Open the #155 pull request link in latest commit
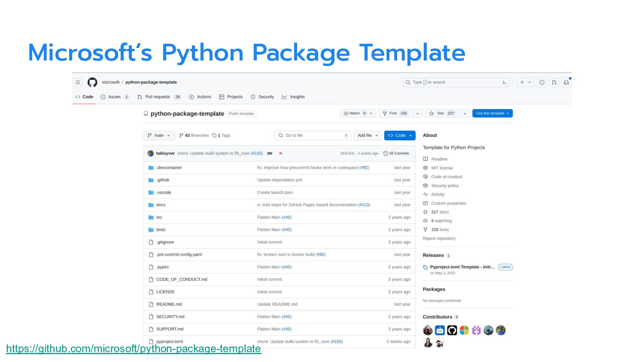 point(257,153)
